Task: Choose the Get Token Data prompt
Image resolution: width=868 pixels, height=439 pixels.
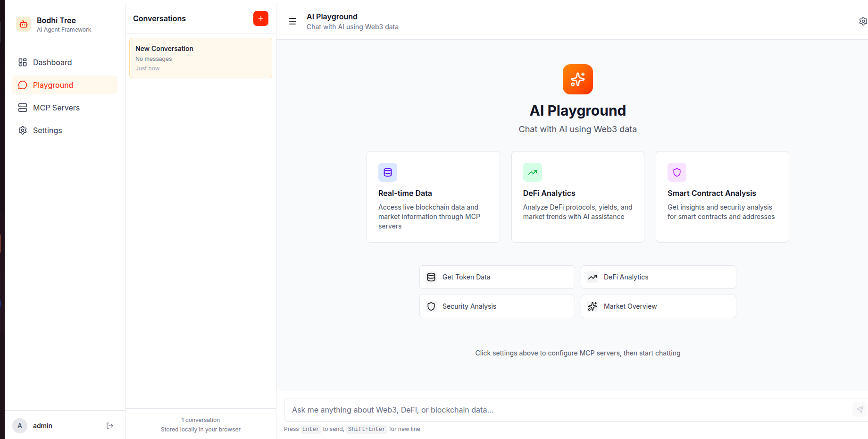Action: pyautogui.click(x=497, y=277)
